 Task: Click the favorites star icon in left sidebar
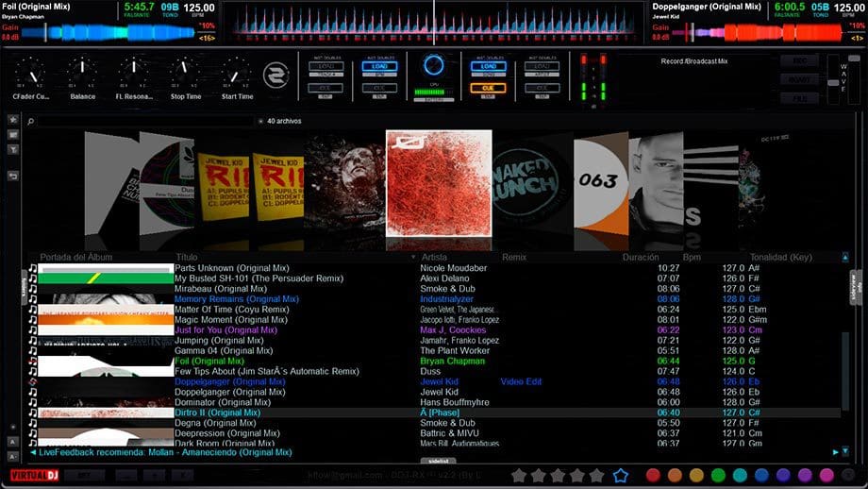(x=12, y=120)
